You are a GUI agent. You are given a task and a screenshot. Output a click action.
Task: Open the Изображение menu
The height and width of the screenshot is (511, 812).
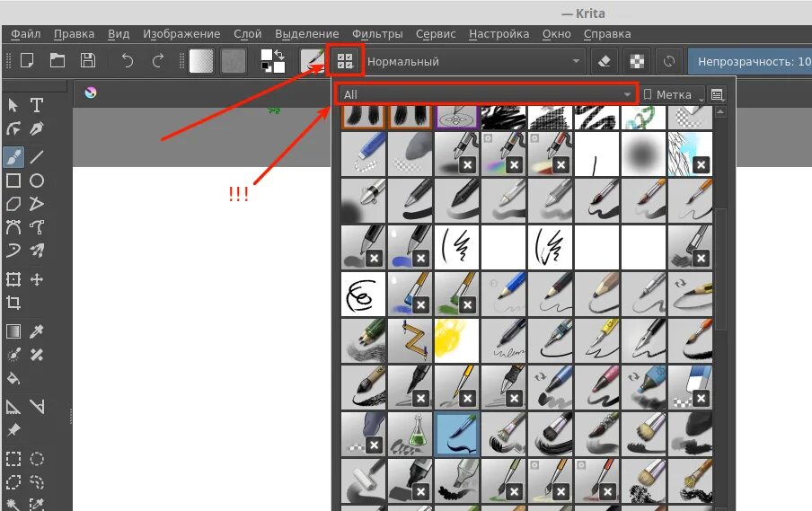(x=181, y=34)
